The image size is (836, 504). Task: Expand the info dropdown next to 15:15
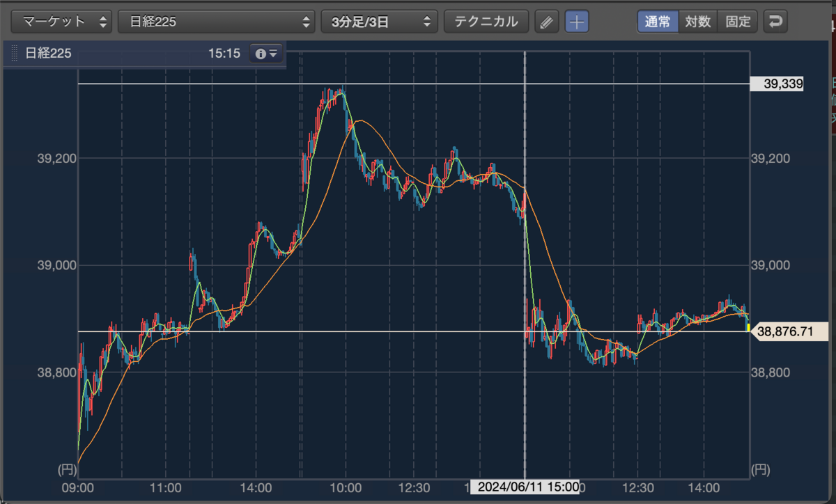266,54
